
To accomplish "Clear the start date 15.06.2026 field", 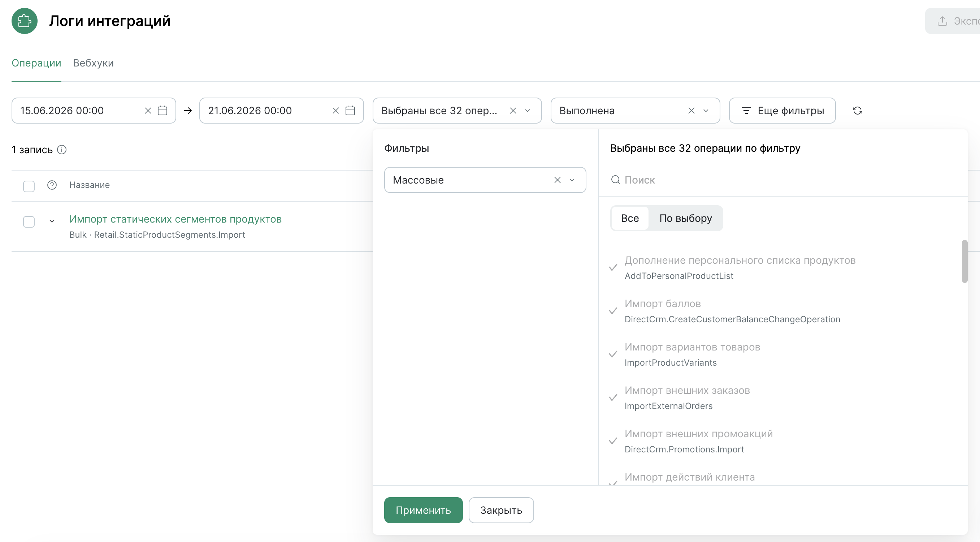I will pos(148,111).
